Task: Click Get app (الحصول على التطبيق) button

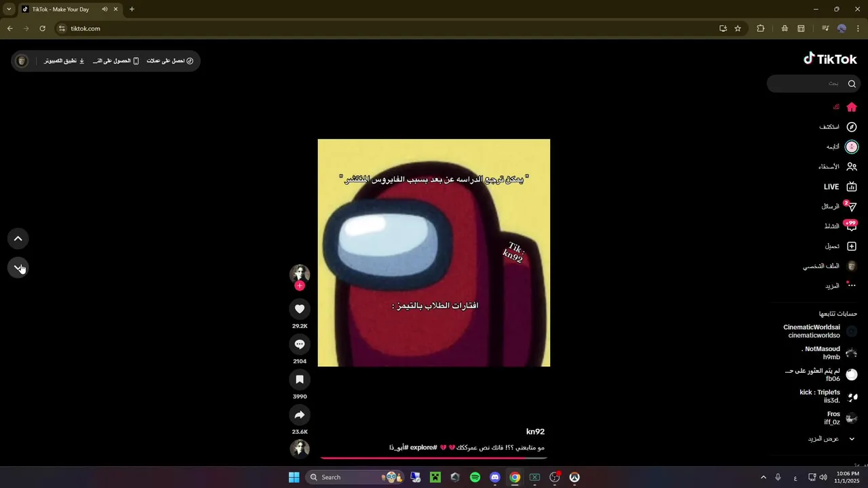Action: point(116,61)
